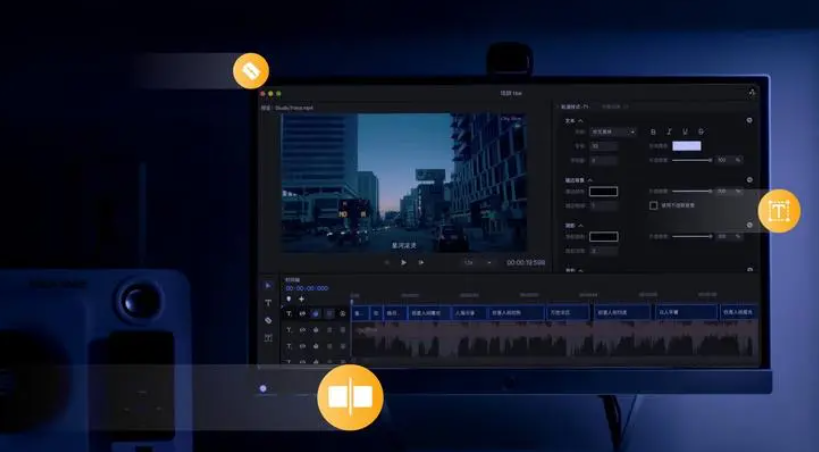Image resolution: width=819 pixels, height=452 pixels.
Task: Select the first track-style tab in properties panel
Action: pyautogui.click(x=575, y=106)
